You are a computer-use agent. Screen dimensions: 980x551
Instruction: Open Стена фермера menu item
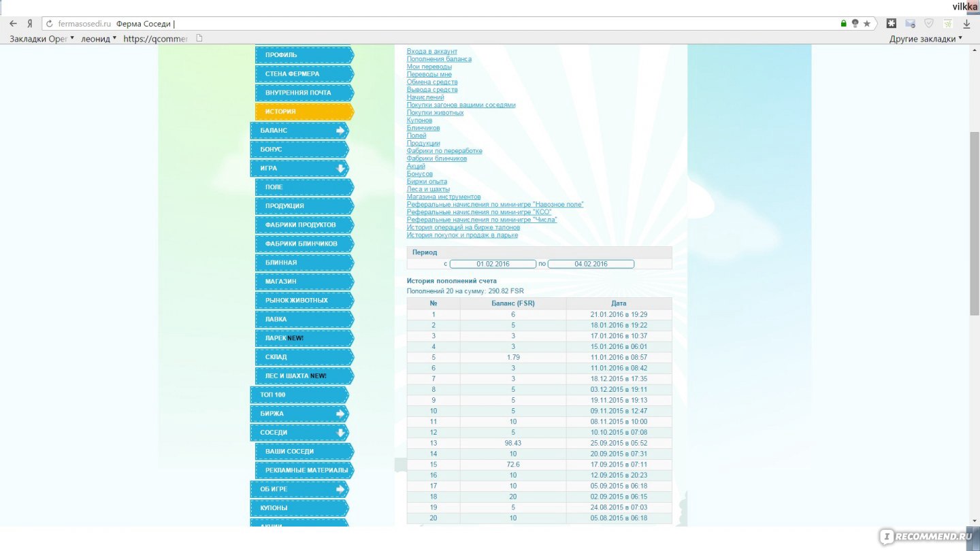[x=304, y=73]
